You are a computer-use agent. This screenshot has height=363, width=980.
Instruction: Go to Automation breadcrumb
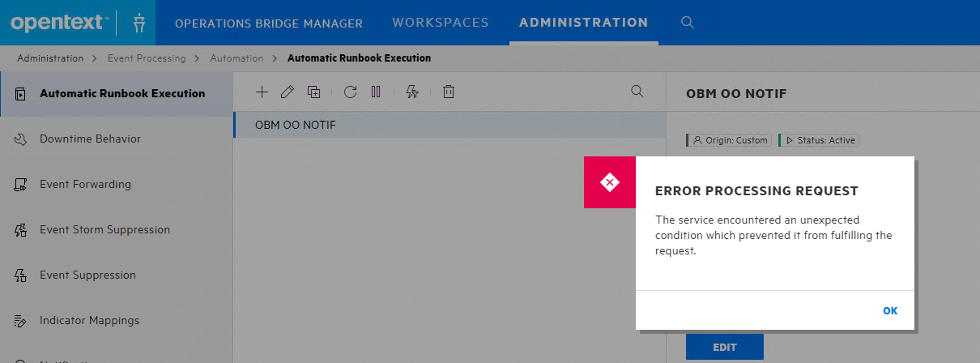[236, 58]
